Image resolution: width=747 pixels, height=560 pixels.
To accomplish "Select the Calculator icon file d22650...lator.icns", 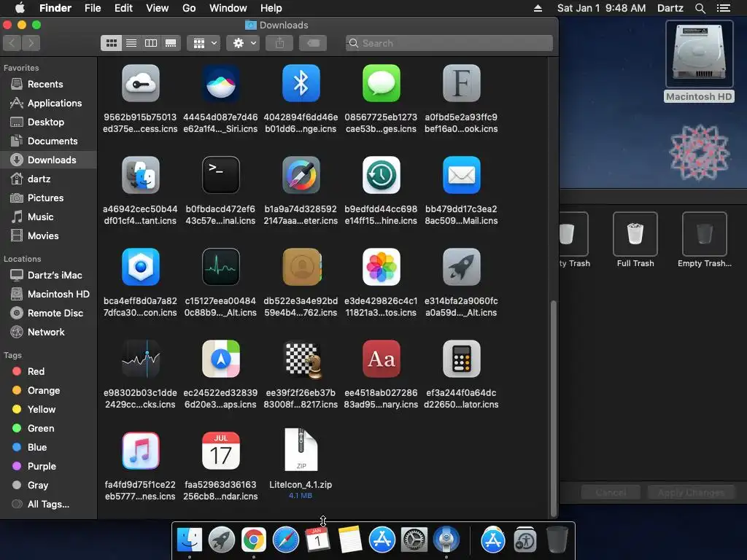I will [461, 359].
